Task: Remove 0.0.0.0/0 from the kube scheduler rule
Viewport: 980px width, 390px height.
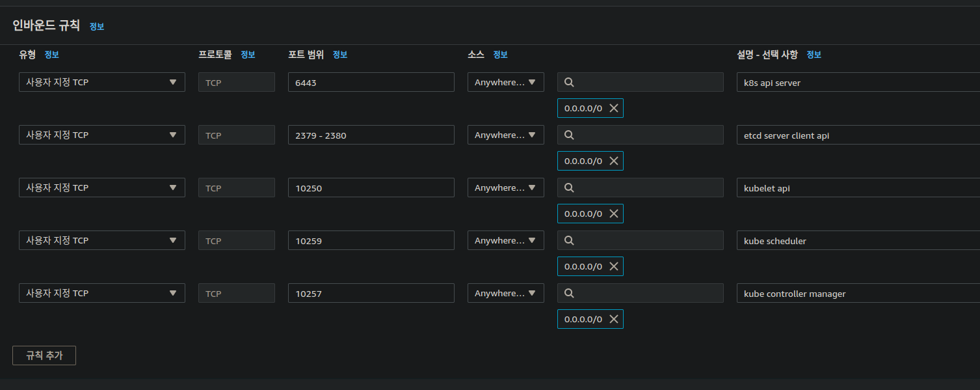Action: tap(613, 266)
